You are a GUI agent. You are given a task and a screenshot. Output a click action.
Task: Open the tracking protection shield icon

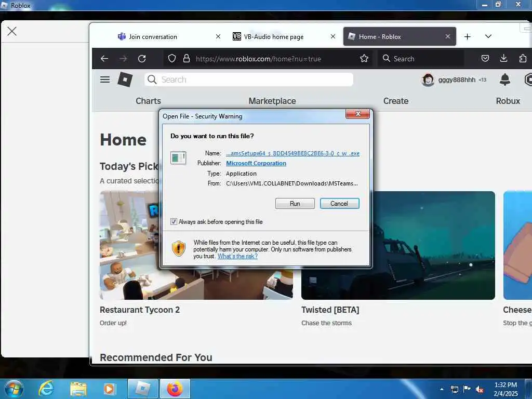point(172,59)
